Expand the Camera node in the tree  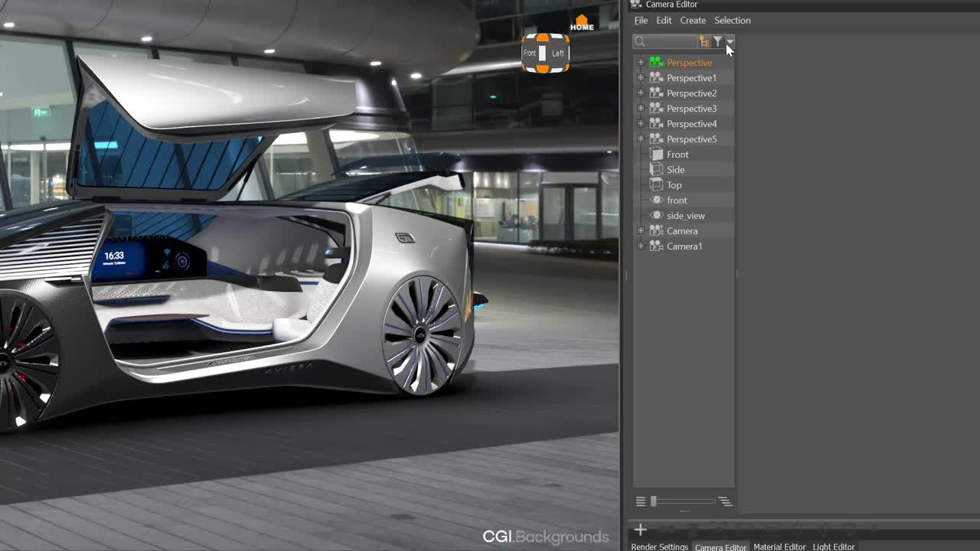click(641, 230)
